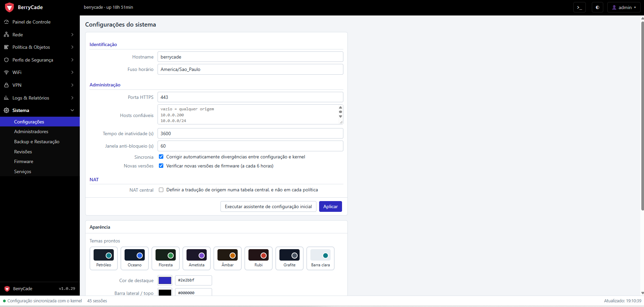Open the Barra lateral / topo color swatch
Image resolution: width=644 pixels, height=307 pixels.
click(x=165, y=292)
